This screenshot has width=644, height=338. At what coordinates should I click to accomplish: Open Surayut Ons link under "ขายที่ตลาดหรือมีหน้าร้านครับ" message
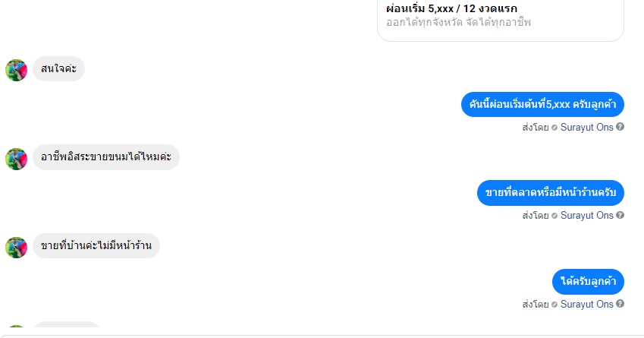586,216
